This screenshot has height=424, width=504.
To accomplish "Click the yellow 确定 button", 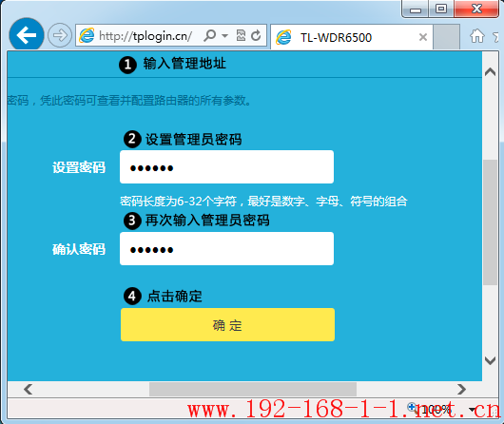I will (x=227, y=325).
